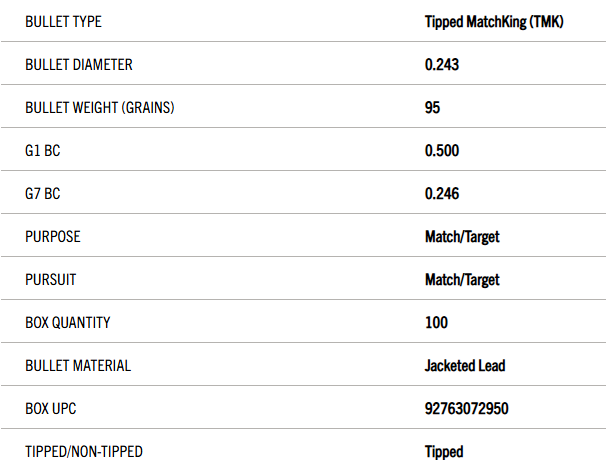Click the BULLET WEIGHT (GRAINS) label
606x471 pixels.
(100, 108)
